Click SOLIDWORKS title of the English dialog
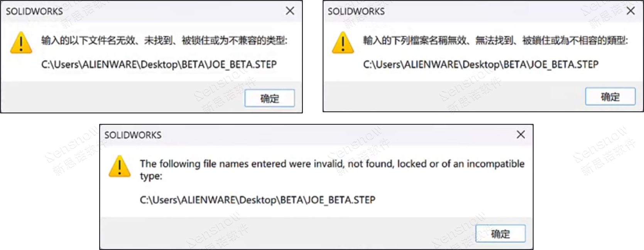 click(133, 135)
